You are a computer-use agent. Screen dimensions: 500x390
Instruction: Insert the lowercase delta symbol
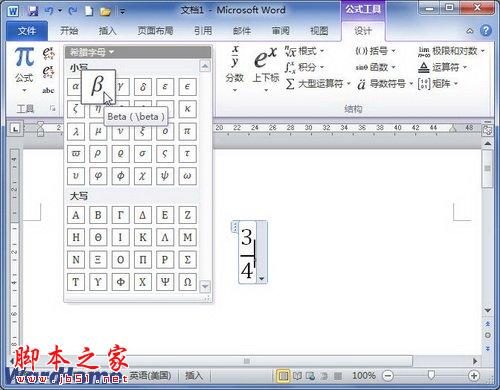[143, 87]
